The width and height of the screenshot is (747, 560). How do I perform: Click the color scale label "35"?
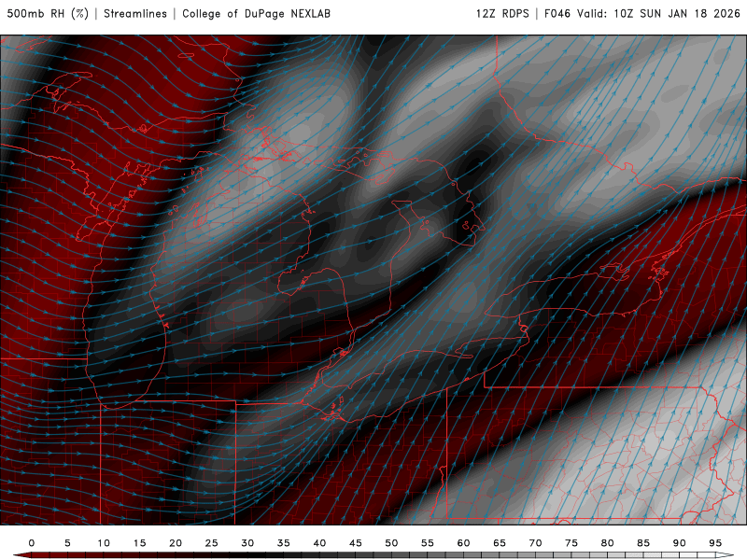[x=284, y=543]
